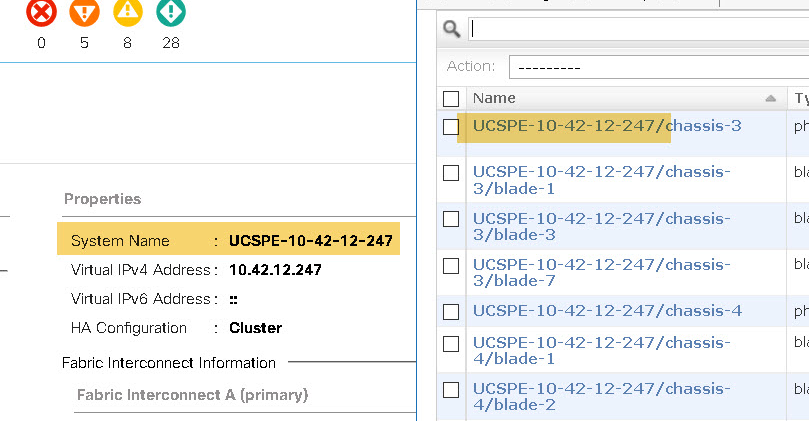Sort the list by the Name column
Screen dimensions: 809x421
point(494,98)
